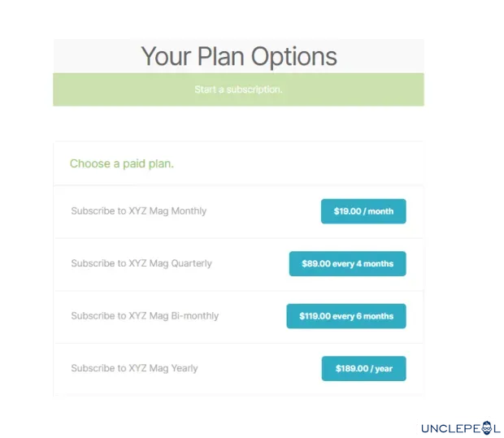Screen dimensions: 504x438
Task: Click the word 'Quarterly' in the plan list
Action: pyautogui.click(x=191, y=263)
